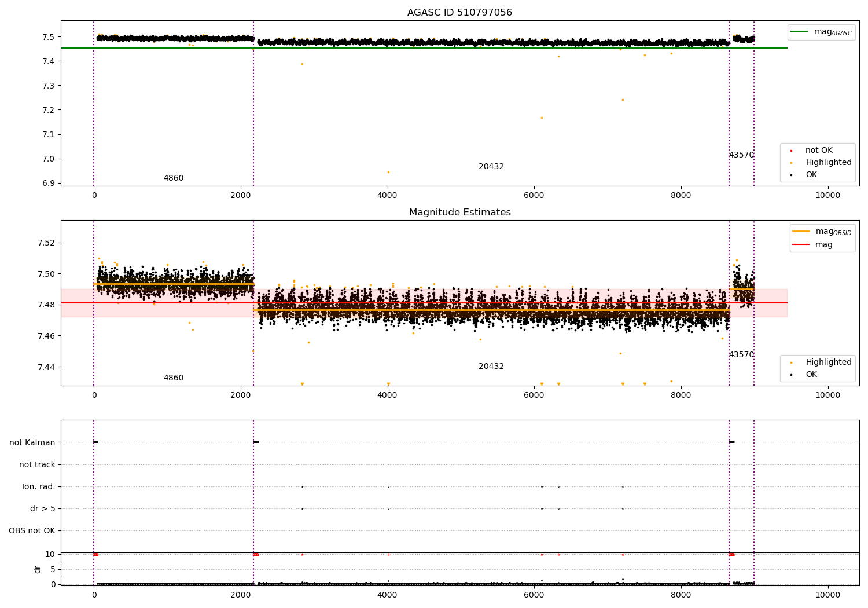Viewport: 868px width, 608px height.
Task: Click 'Highlighted' legend entry in top plot
Action: 821,163
